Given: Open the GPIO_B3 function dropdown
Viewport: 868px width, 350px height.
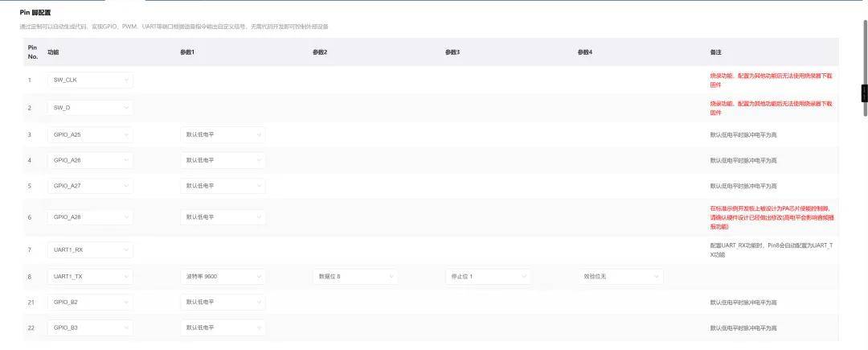Looking at the screenshot, I should 90,327.
